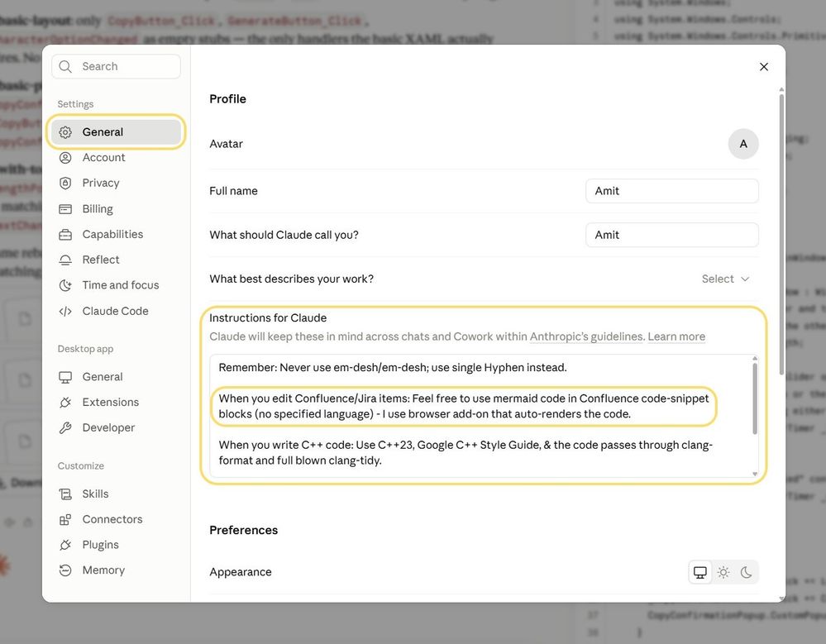Click the Account person icon
Image resolution: width=826 pixels, height=644 pixels.
[65, 157]
